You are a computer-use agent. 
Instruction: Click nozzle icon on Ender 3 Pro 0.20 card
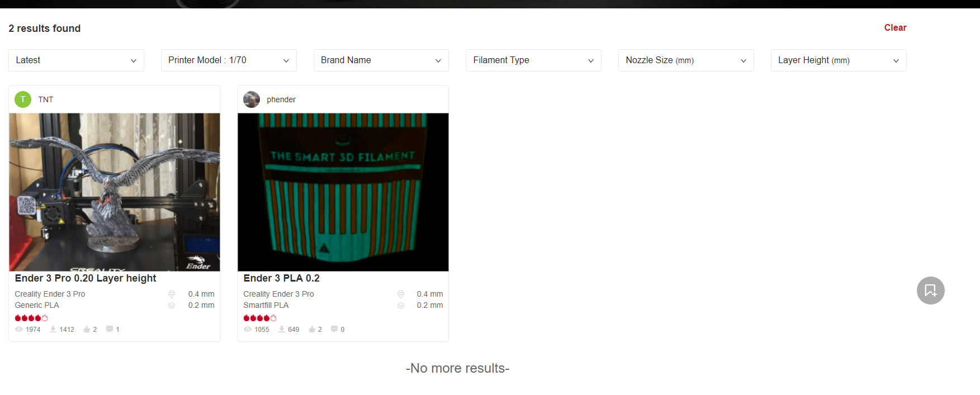[x=172, y=294]
